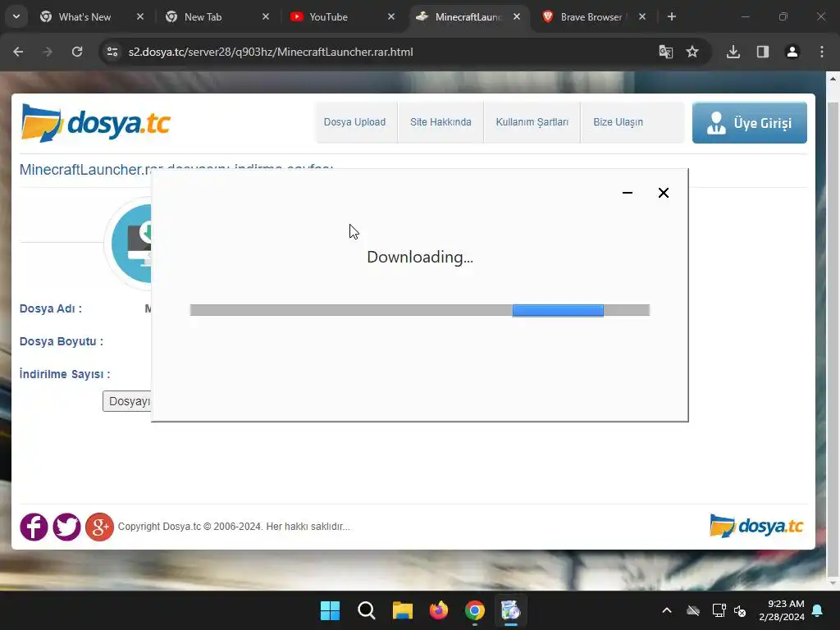
Task: Open the clock and date flyout
Action: click(782, 610)
